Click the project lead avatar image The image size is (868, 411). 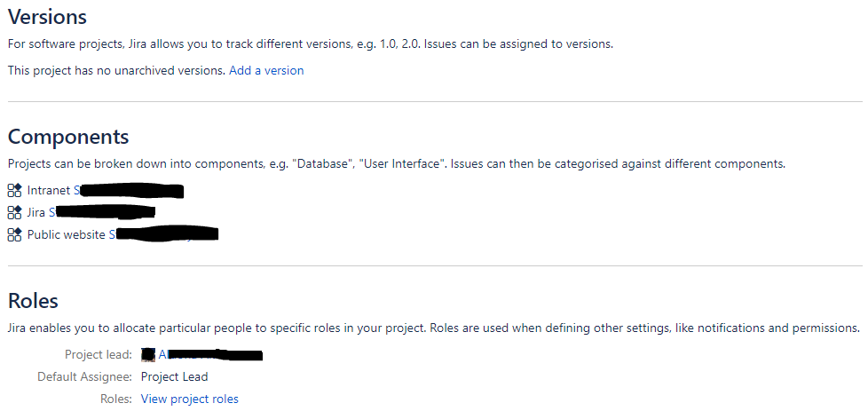point(148,354)
